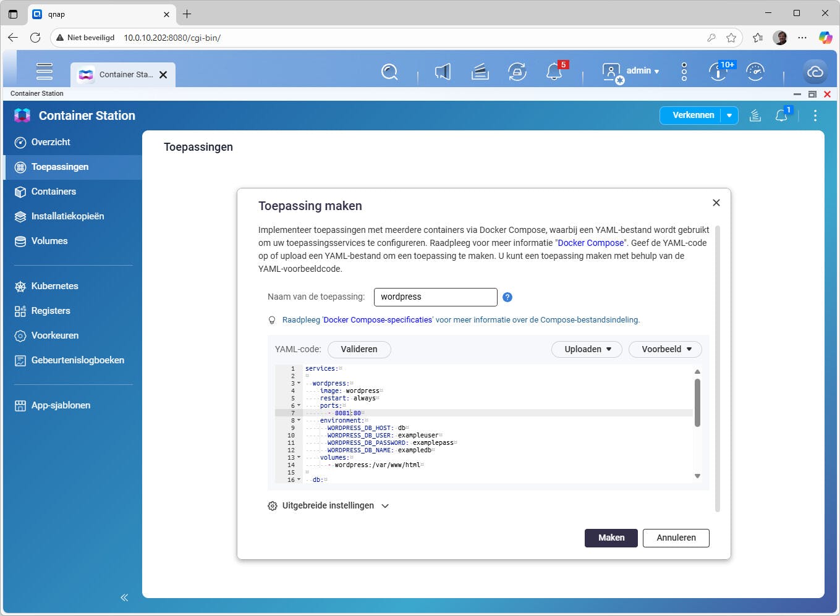Viewport: 840px width, 616px height.
Task: Open the Uploaden dropdown menu
Action: (x=586, y=349)
